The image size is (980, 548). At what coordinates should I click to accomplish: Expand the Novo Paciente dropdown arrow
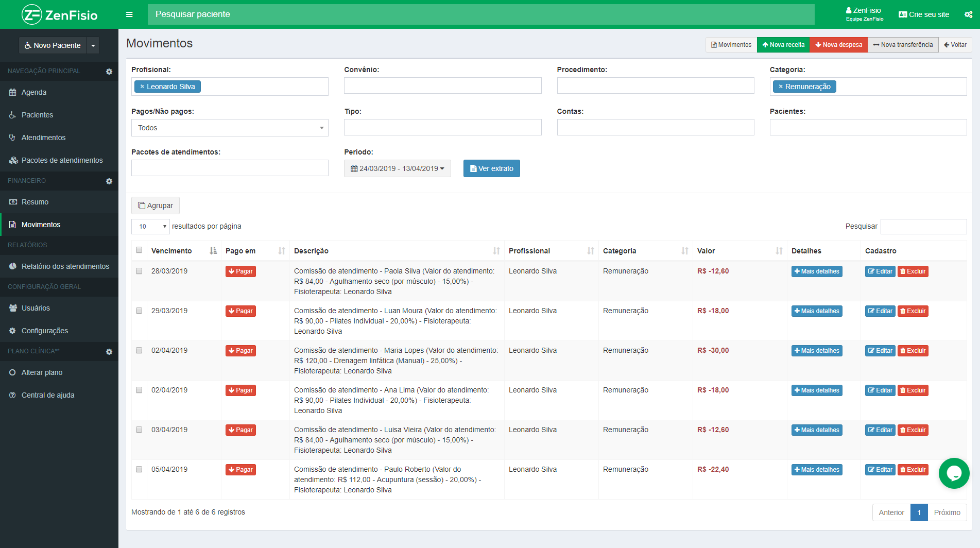click(x=93, y=45)
